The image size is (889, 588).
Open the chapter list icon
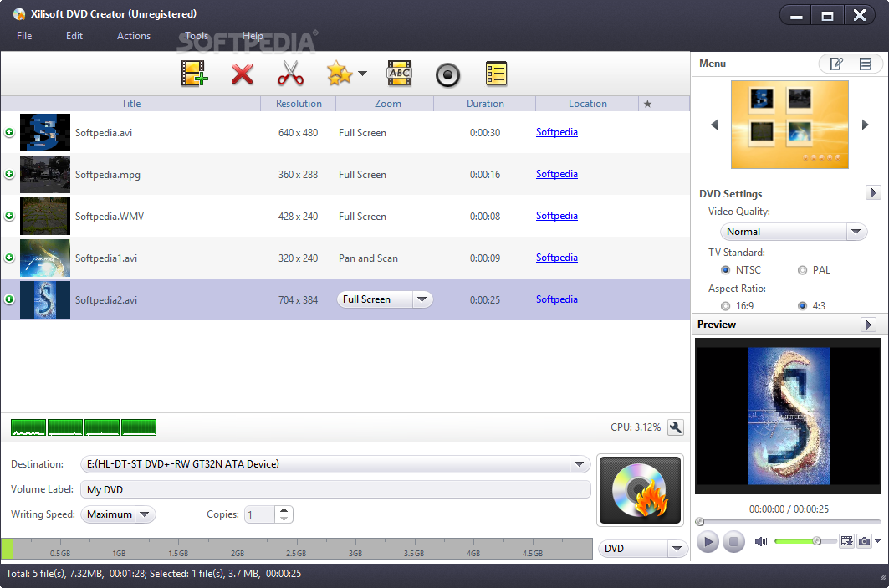[x=496, y=74]
